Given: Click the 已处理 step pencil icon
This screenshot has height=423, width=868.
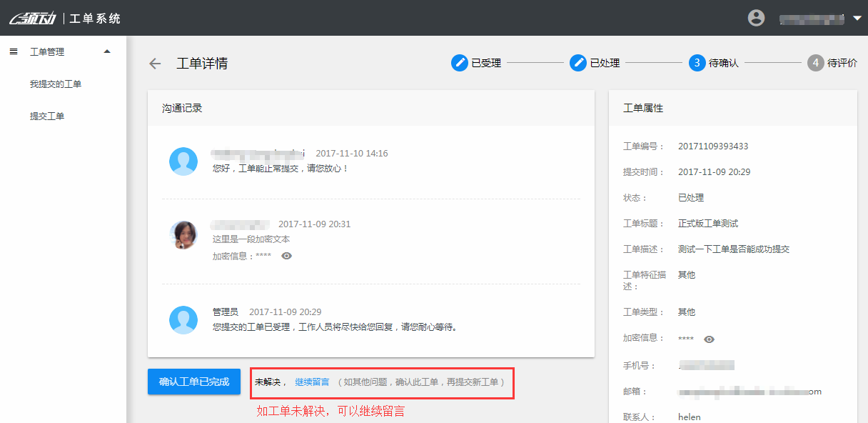Looking at the screenshot, I should [577, 63].
